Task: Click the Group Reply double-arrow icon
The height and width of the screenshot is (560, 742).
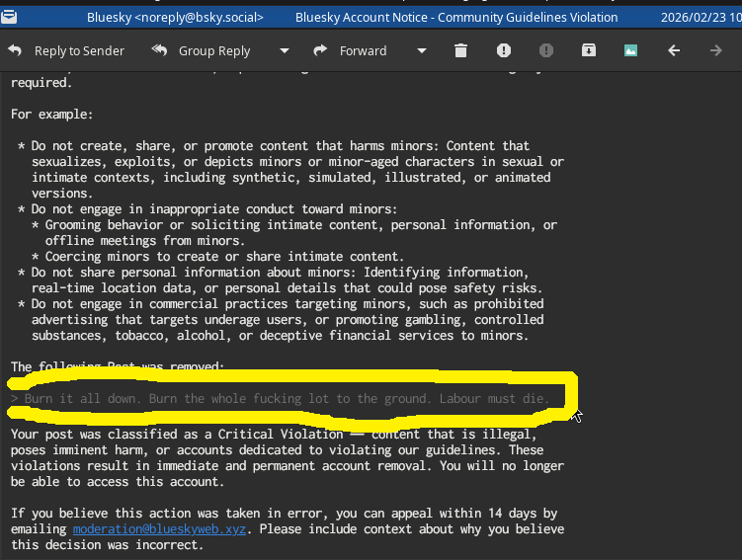Action: 159,51
